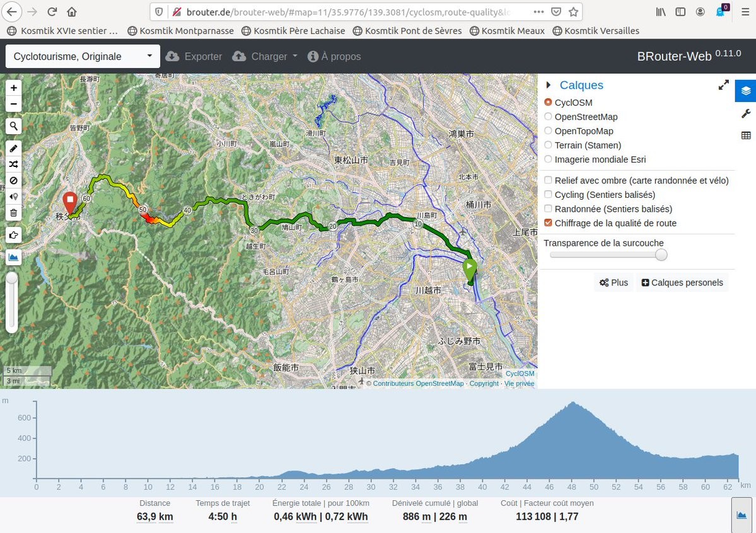This screenshot has width=756, height=533.
Task: Uncheck Chiffrage de la qualité de route
Action: click(548, 223)
